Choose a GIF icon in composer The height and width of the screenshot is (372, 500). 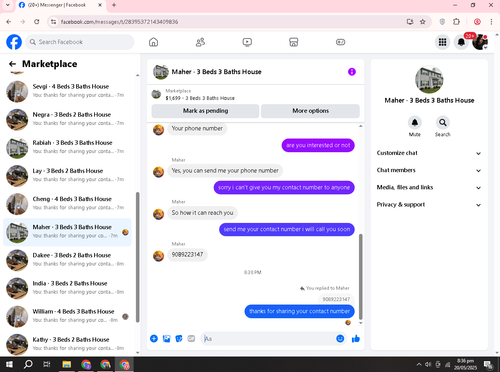point(191,339)
